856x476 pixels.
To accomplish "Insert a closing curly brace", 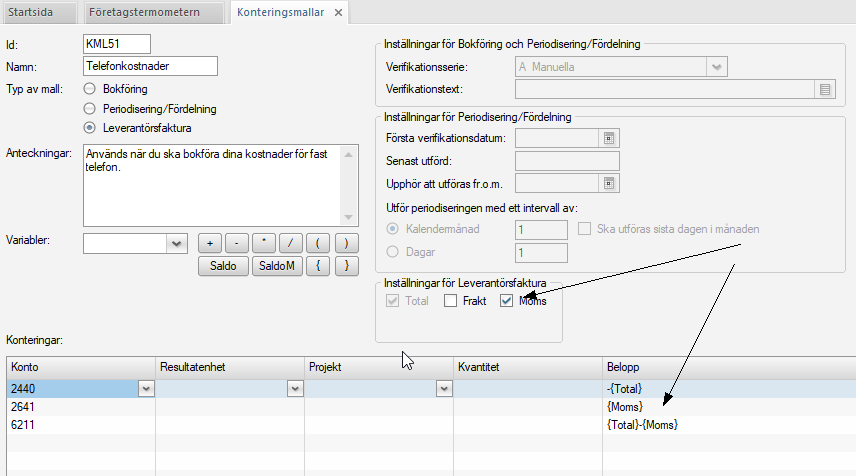I will tap(346, 266).
